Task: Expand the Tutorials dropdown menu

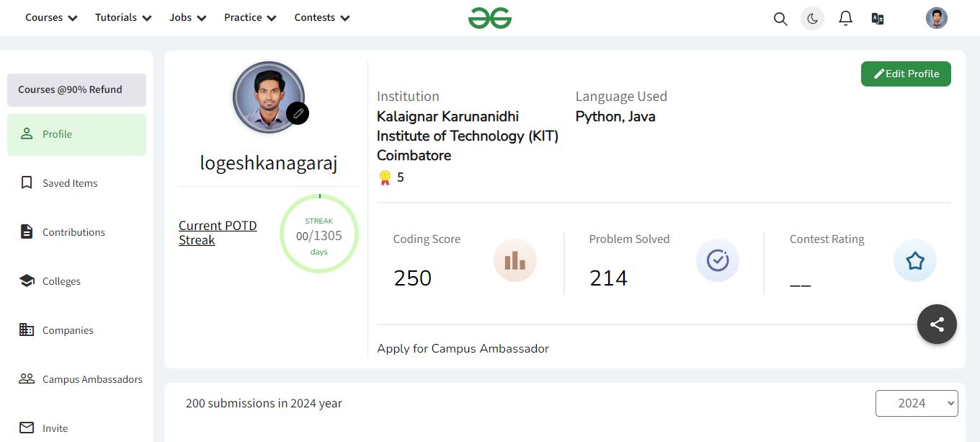Action: click(123, 18)
